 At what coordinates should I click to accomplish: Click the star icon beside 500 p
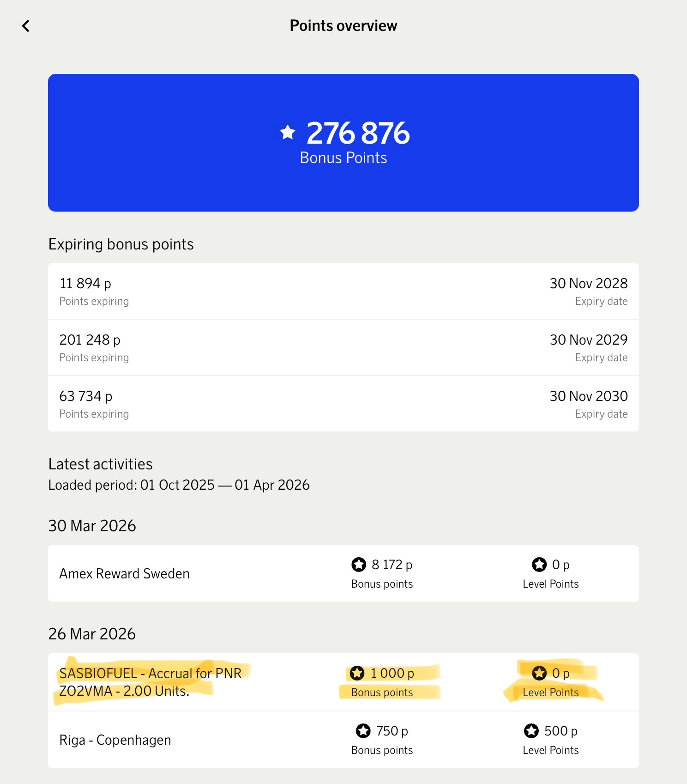pyautogui.click(x=531, y=731)
